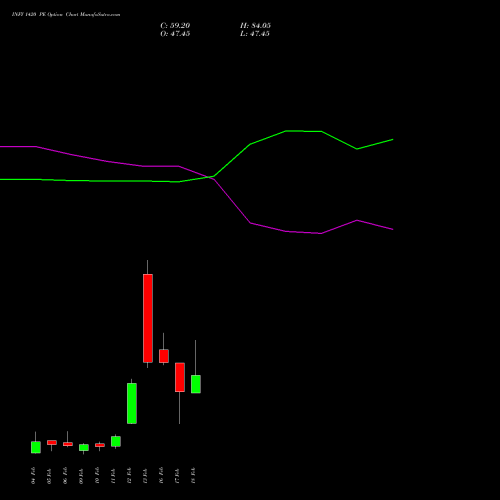This screenshot has width=500, height=500.
Task: Select the 06 Feb date label
Action: [65, 476]
